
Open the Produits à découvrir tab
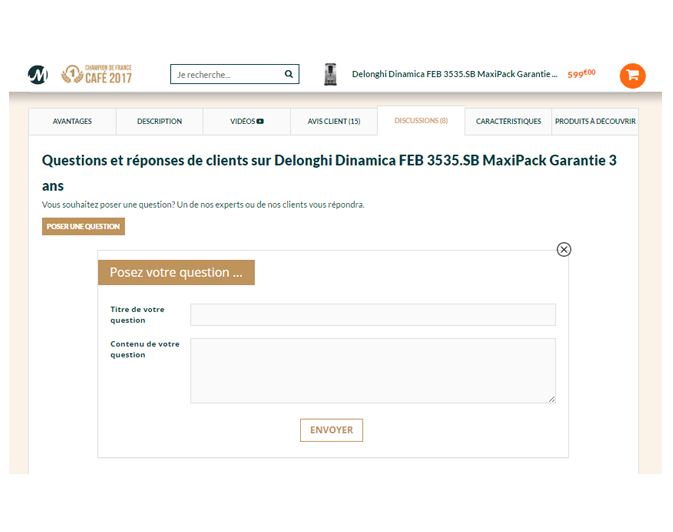[x=595, y=122]
